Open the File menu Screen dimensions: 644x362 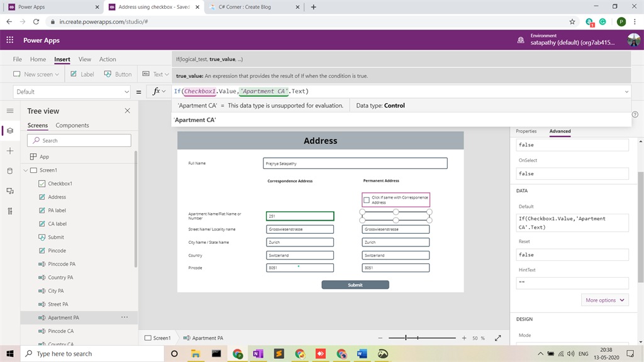(17, 59)
